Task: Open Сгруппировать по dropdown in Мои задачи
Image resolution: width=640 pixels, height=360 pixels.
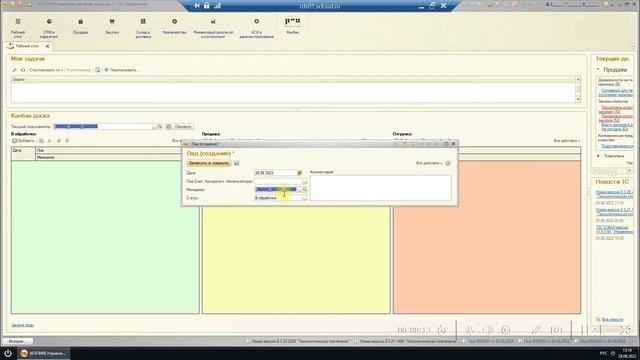Action: [46, 70]
